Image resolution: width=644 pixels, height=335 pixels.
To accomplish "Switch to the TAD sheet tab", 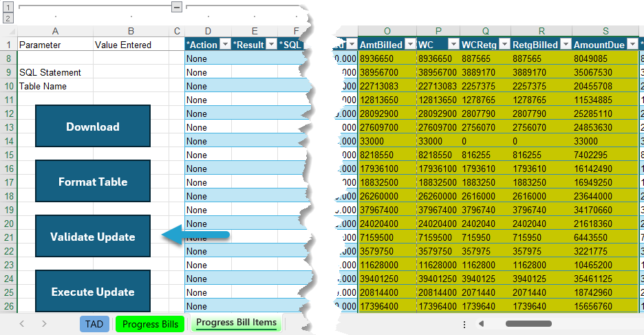I will [x=94, y=324].
